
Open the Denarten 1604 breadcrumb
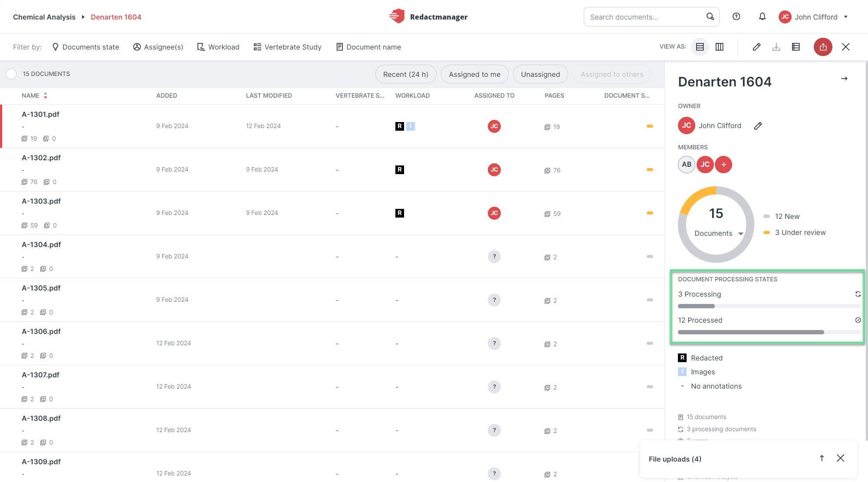116,17
